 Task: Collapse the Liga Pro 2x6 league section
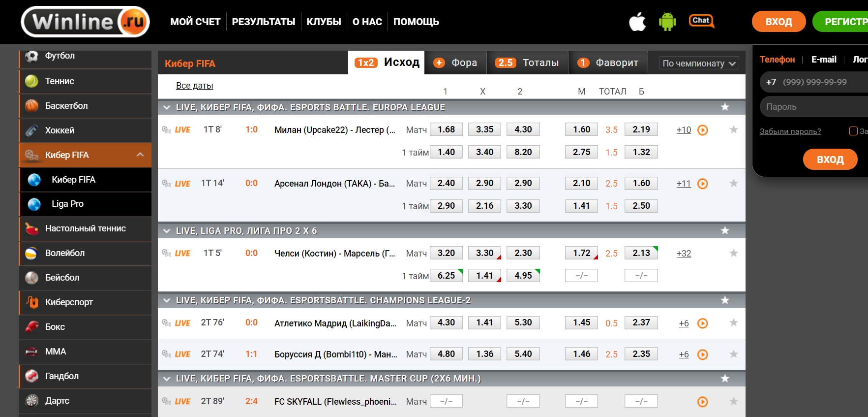(x=167, y=231)
